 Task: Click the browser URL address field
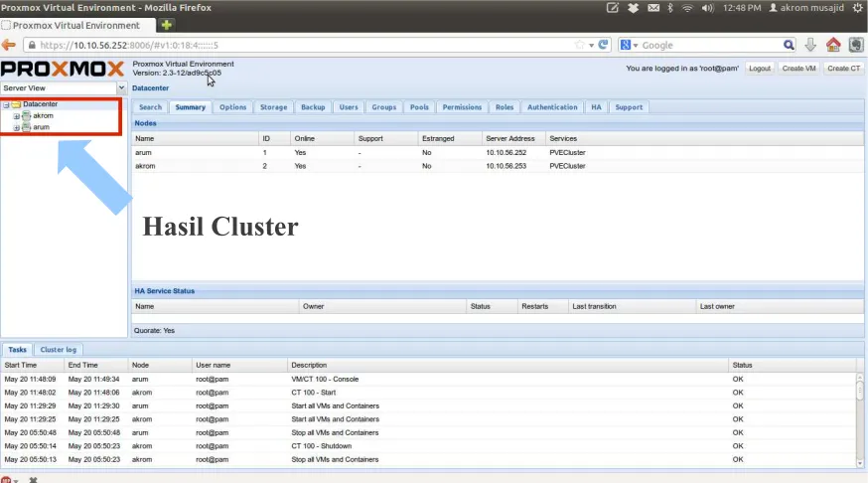coord(307,45)
